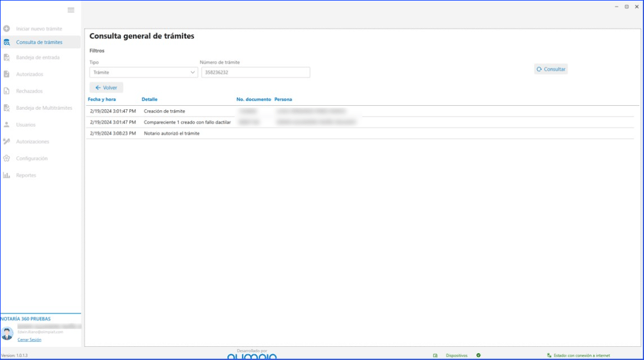Click the Bandeja de Multitrámites icon

point(7,108)
